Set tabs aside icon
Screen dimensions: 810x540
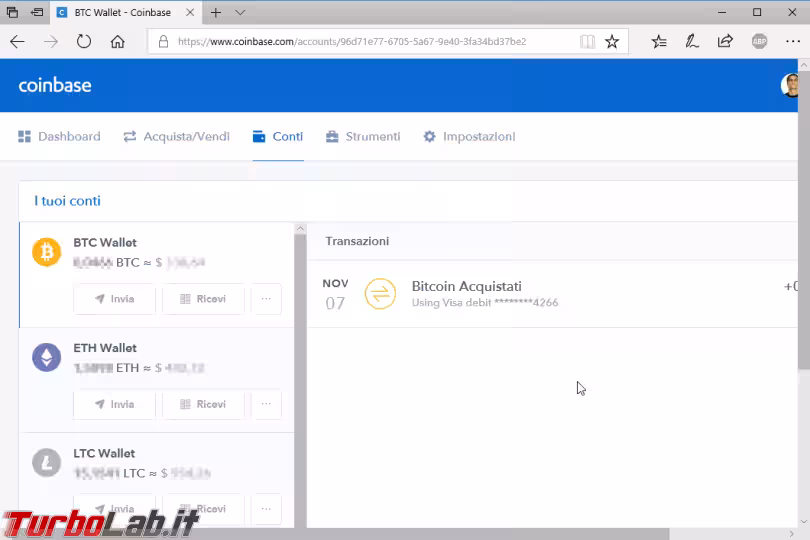(x=37, y=12)
